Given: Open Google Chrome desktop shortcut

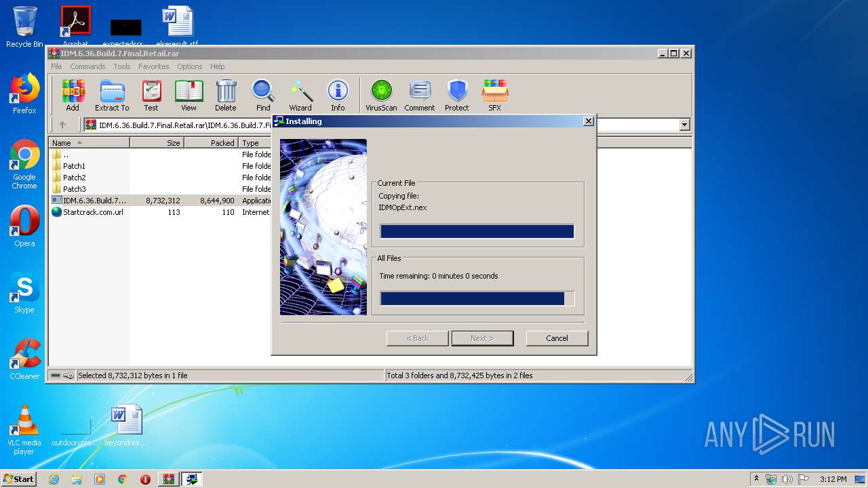Looking at the screenshot, I should point(24,164).
